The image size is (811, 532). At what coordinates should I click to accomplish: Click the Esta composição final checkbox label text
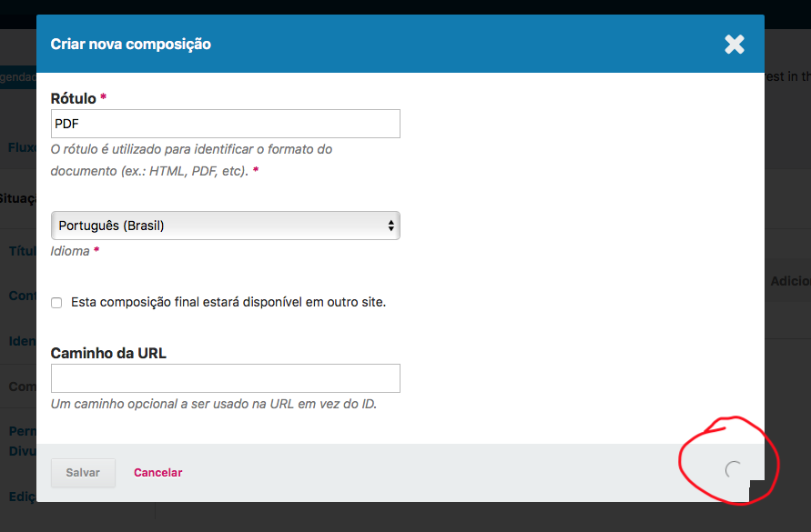pos(228,302)
